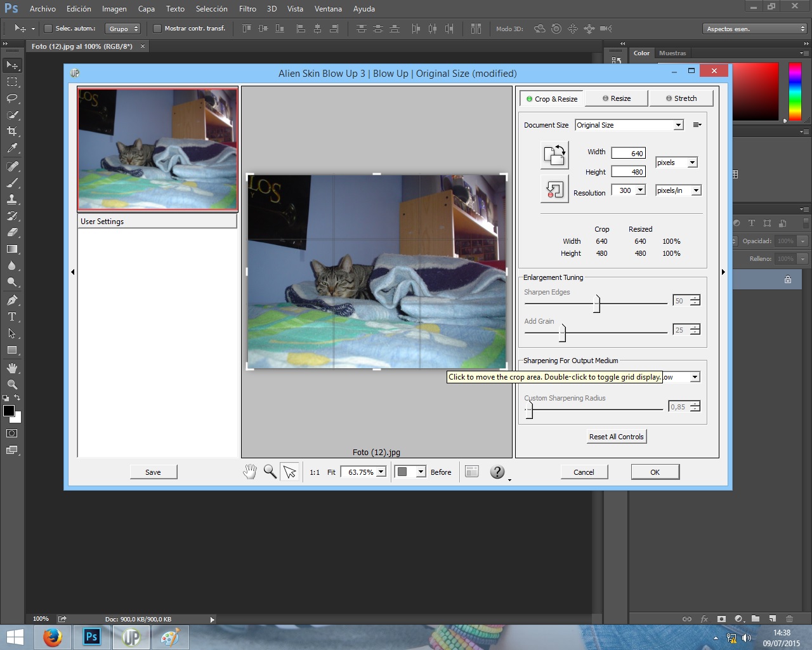Click Reset All Controls button
Screen dimensions: 812x650
pos(616,437)
